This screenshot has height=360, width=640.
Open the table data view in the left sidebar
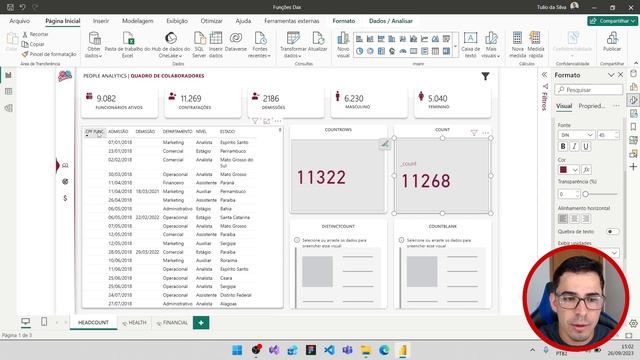(x=9, y=91)
